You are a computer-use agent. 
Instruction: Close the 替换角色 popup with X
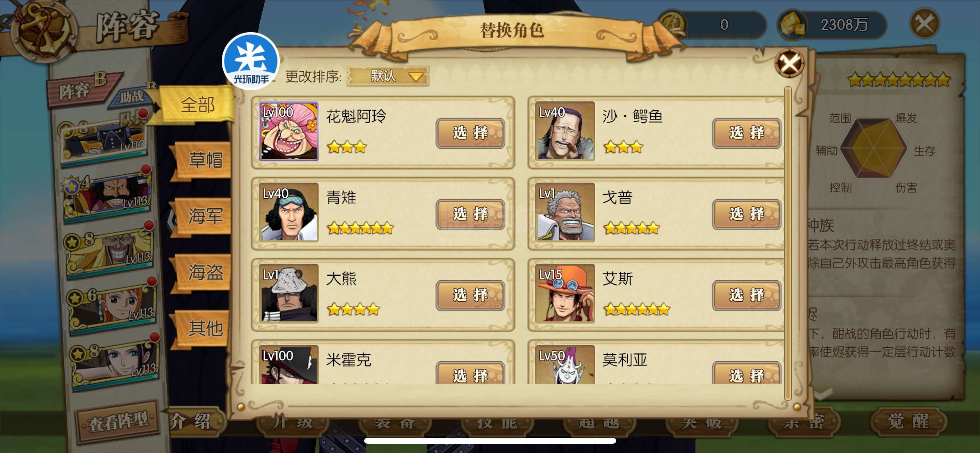(x=789, y=63)
